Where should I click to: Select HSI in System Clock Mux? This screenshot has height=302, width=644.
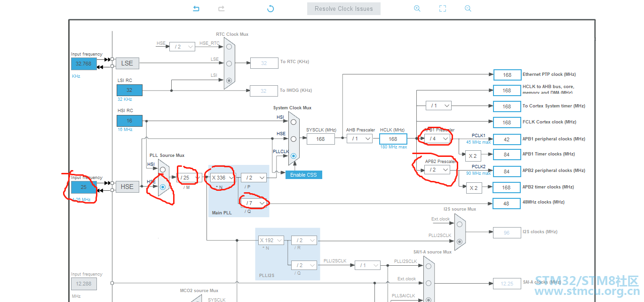(294, 122)
